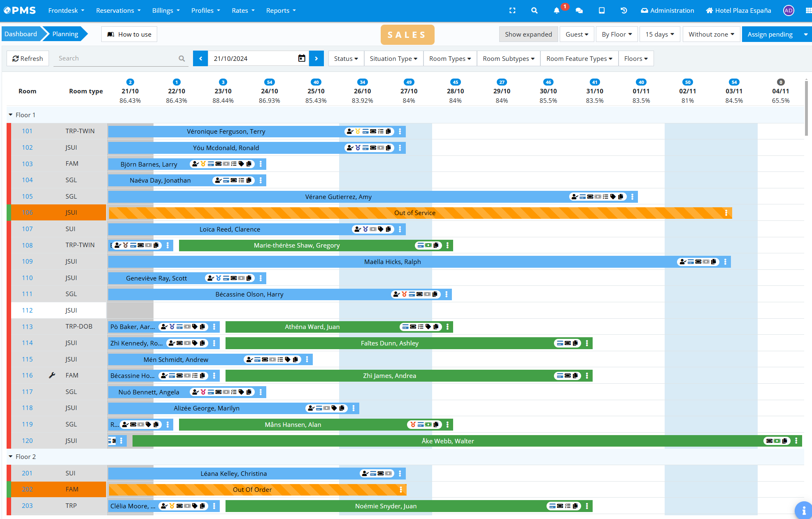Open the three-dot menu on Out of Service bar
This screenshot has width=812, height=519.
pos(726,213)
